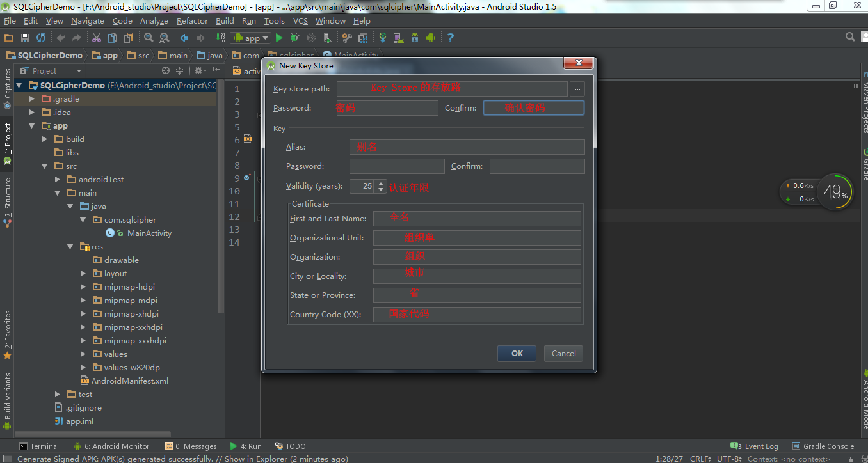This screenshot has height=463, width=868.
Task: Open Project panel gear settings
Action: click(200, 70)
